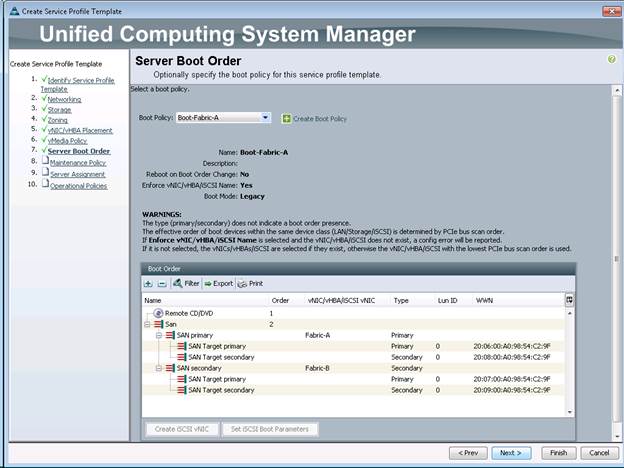Click the SAN primary row icon
The width and height of the screenshot is (624, 468).
click(170, 335)
